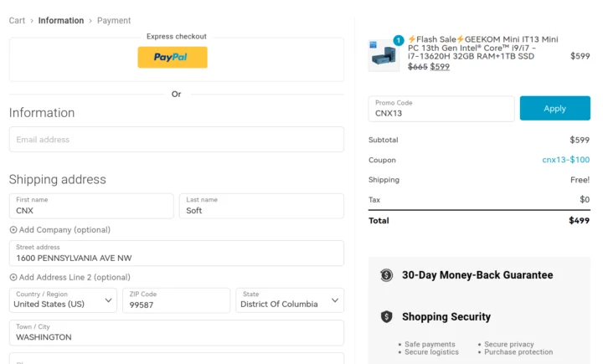Click the Tax $0 value

[x=585, y=199]
